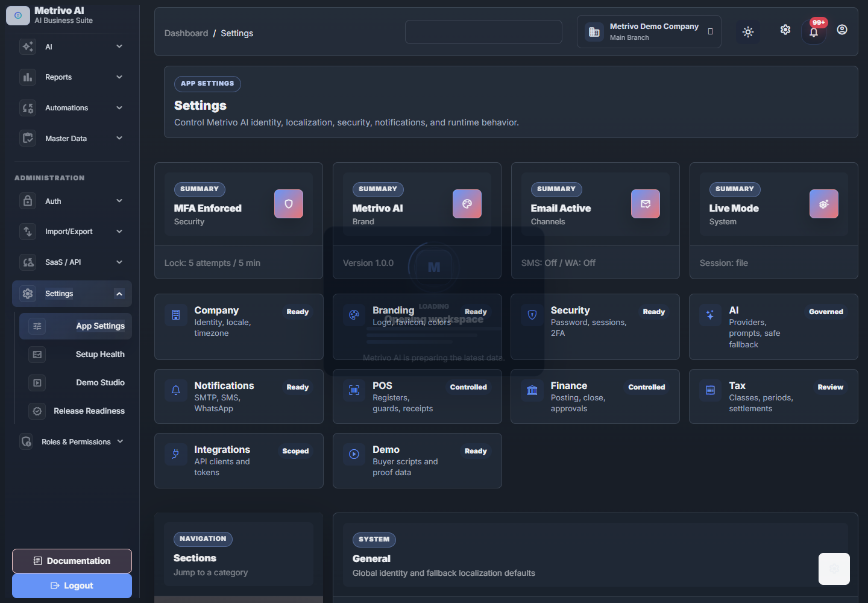Click "Global identity and fallback localization defaults" text
Viewport: 868px width, 603px height.
444,573
